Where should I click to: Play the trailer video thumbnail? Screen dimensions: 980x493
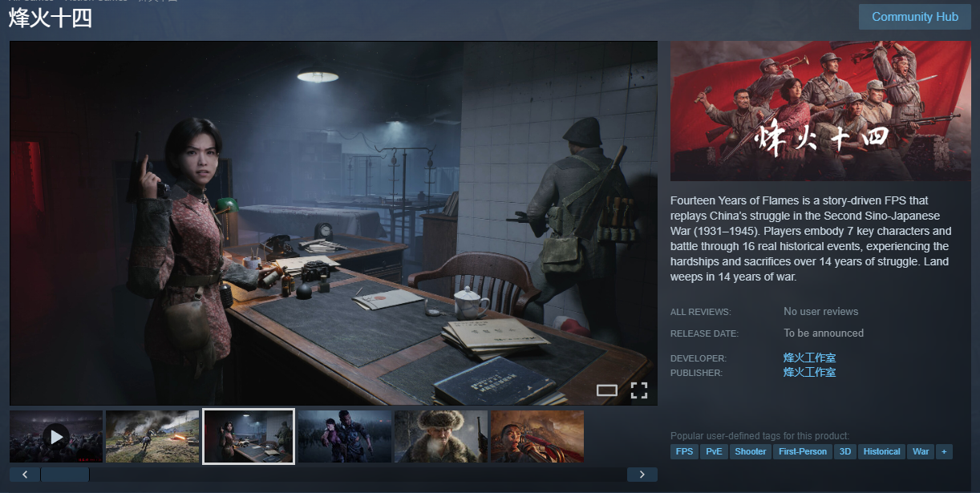click(56, 437)
